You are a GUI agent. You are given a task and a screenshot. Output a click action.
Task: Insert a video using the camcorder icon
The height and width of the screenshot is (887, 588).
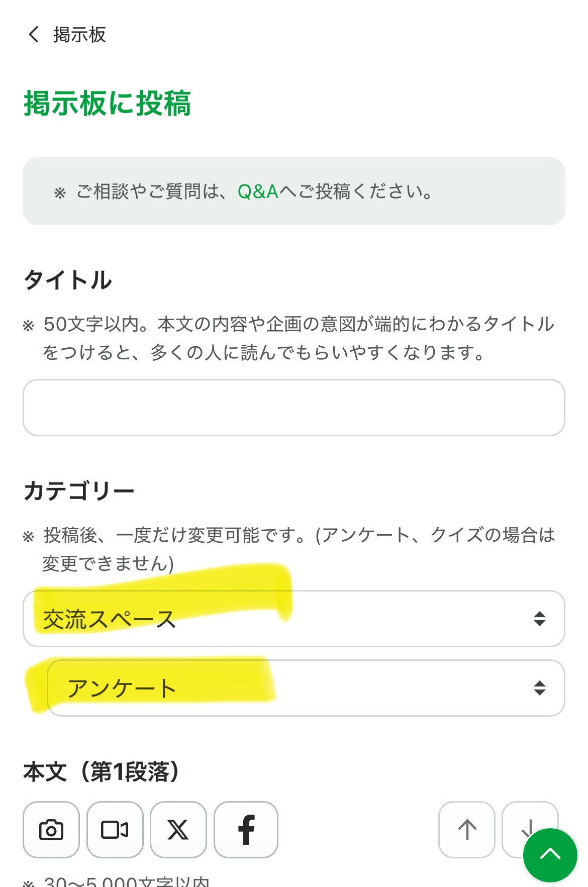pos(115,830)
